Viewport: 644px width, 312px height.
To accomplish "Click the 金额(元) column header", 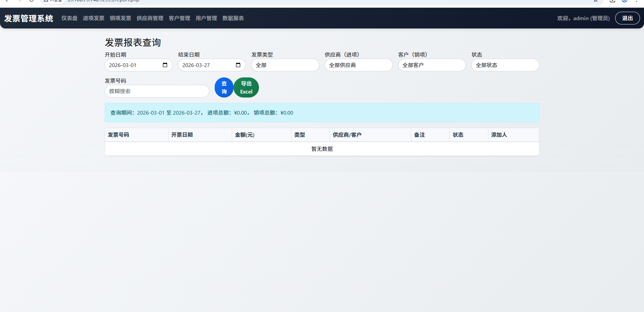I will tap(245, 135).
